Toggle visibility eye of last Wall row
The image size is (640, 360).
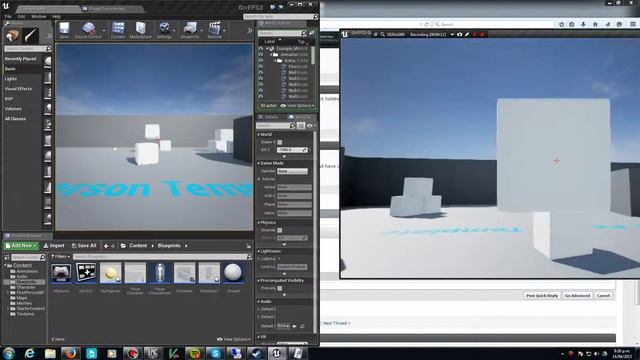[x=260, y=97]
